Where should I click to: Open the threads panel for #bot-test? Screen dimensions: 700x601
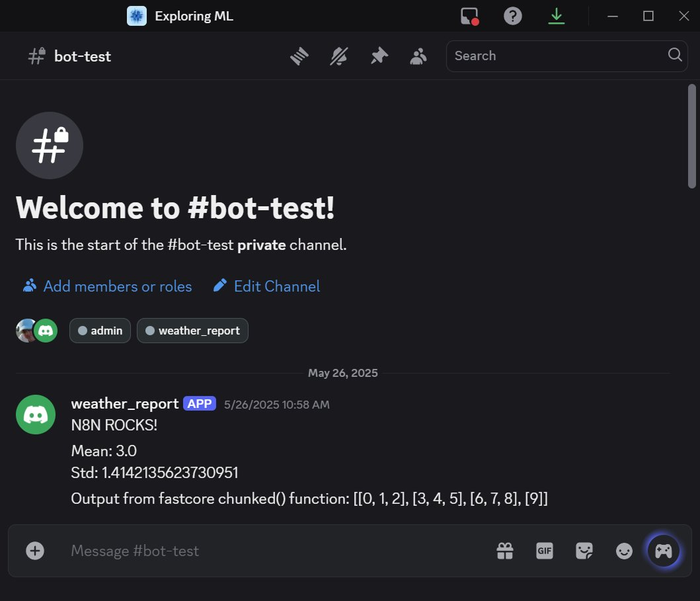[299, 56]
